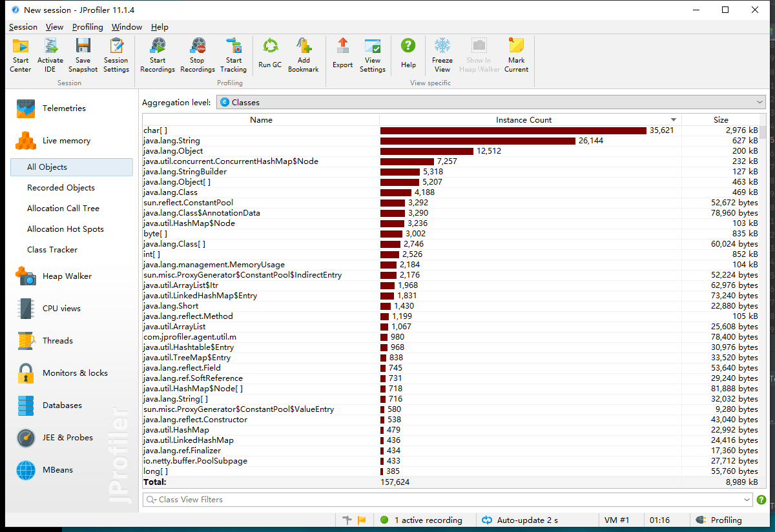Viewport: 775px width, 532px height.
Task: Click the Activate IDE icon
Action: tap(50, 55)
